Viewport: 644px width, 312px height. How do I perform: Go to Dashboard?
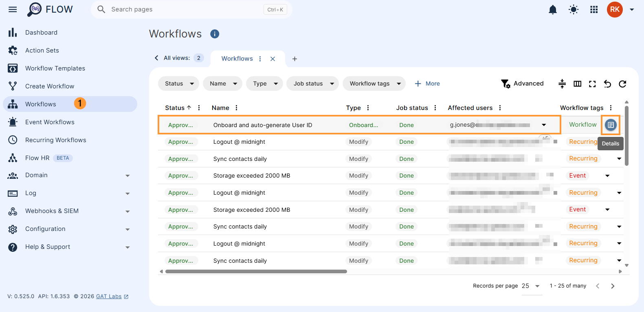pos(70,33)
